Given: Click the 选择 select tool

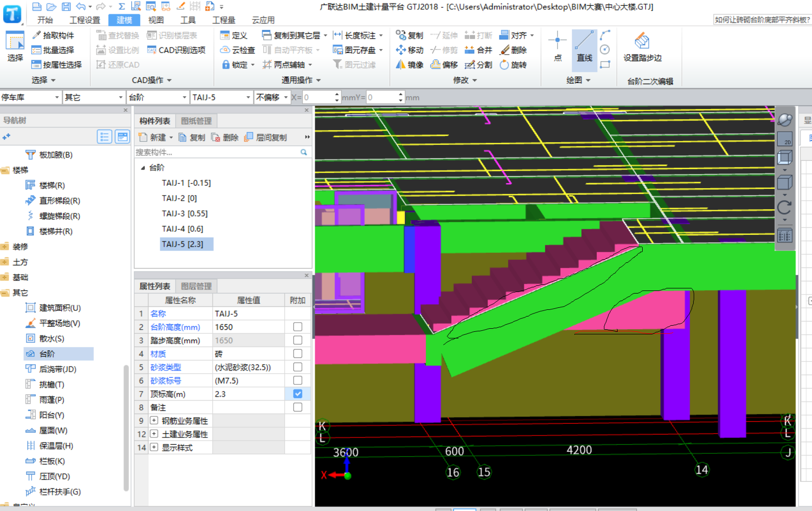Looking at the screenshot, I should [x=15, y=46].
